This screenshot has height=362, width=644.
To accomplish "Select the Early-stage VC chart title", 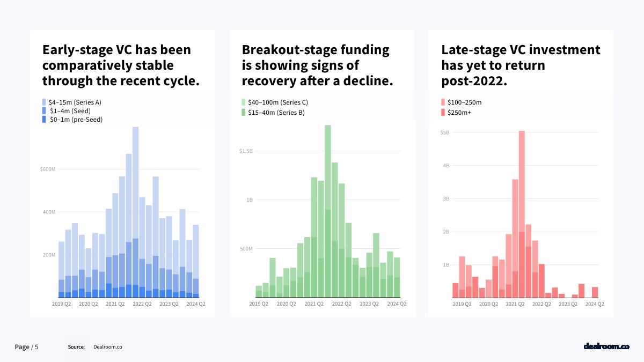I will pos(121,66).
